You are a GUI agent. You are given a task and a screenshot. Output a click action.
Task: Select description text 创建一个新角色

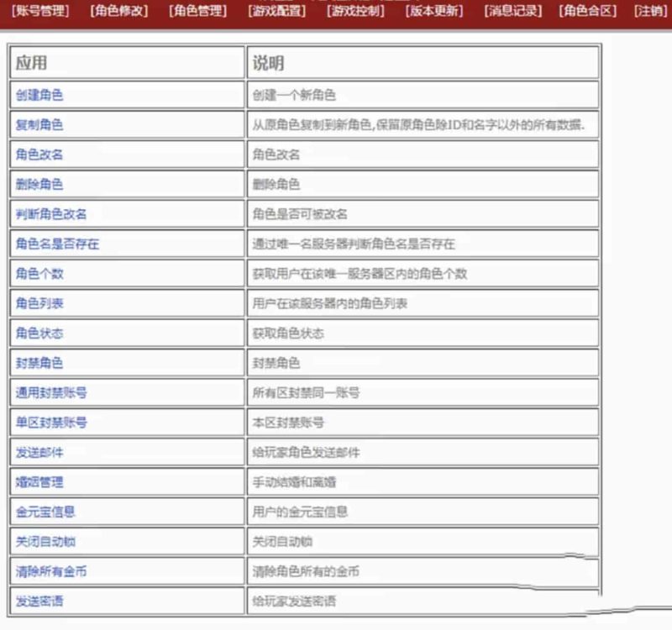294,95
